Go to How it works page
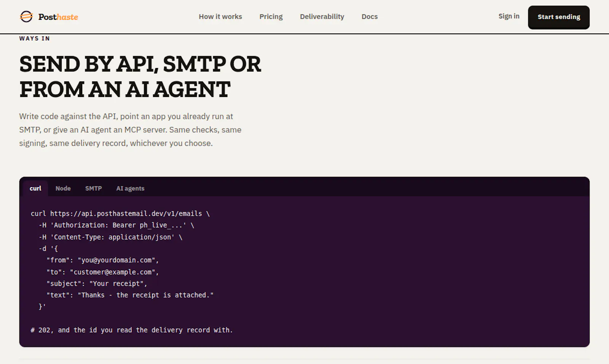 (220, 17)
